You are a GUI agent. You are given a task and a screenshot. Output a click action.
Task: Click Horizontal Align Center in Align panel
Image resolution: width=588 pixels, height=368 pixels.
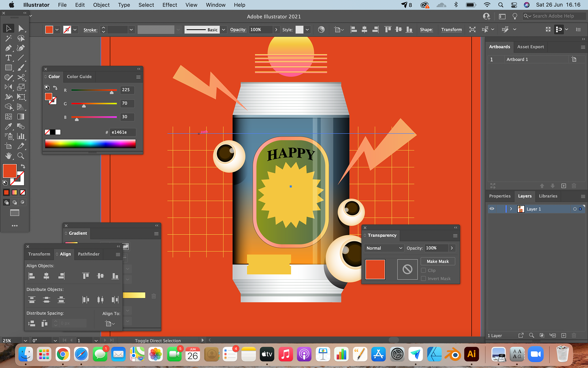pyautogui.click(x=46, y=276)
